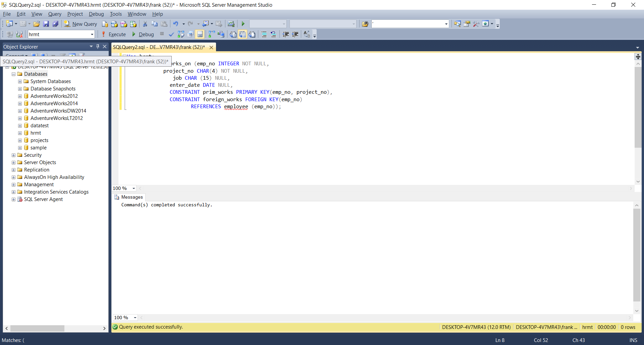Click the Cut scissors icon
This screenshot has width=644, height=345.
tap(145, 24)
